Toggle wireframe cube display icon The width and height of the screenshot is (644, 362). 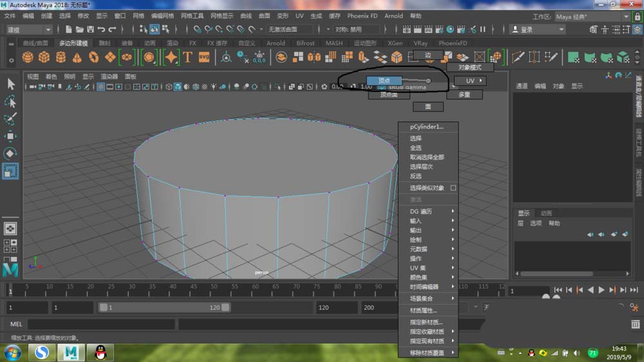(168, 87)
